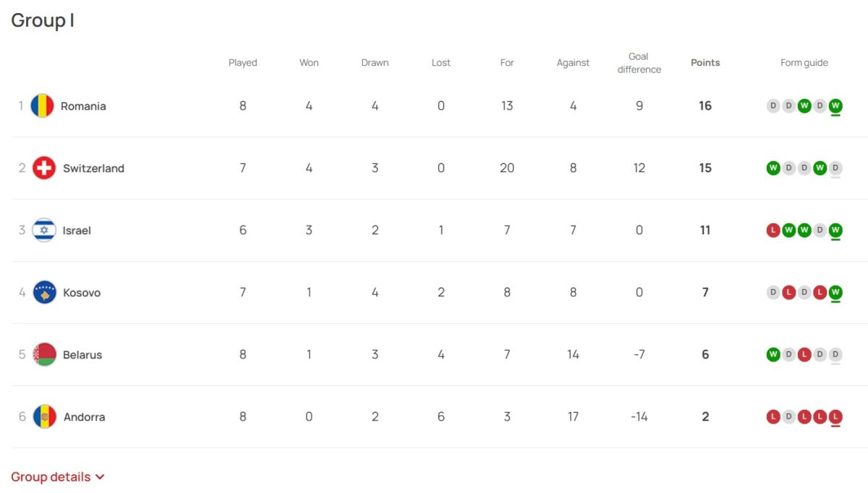Open the Switzerland team link
This screenshot has height=493, width=868.
[93, 168]
